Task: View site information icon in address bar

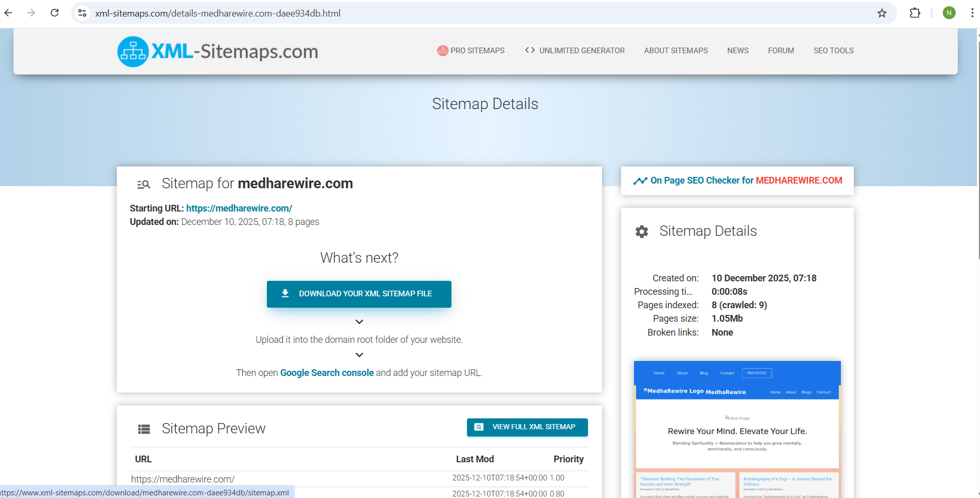Action: [82, 13]
